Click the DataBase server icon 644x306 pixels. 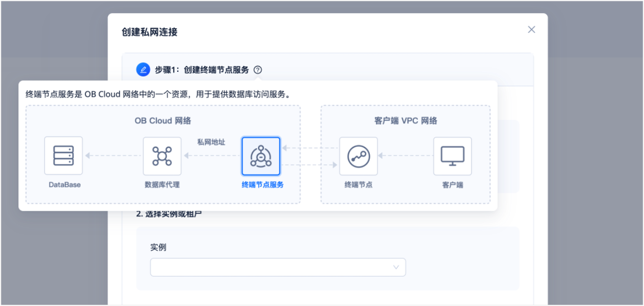pyautogui.click(x=63, y=156)
